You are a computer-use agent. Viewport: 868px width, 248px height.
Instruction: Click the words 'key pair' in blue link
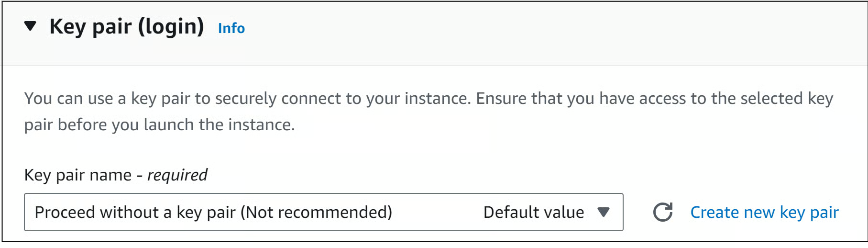click(x=809, y=212)
